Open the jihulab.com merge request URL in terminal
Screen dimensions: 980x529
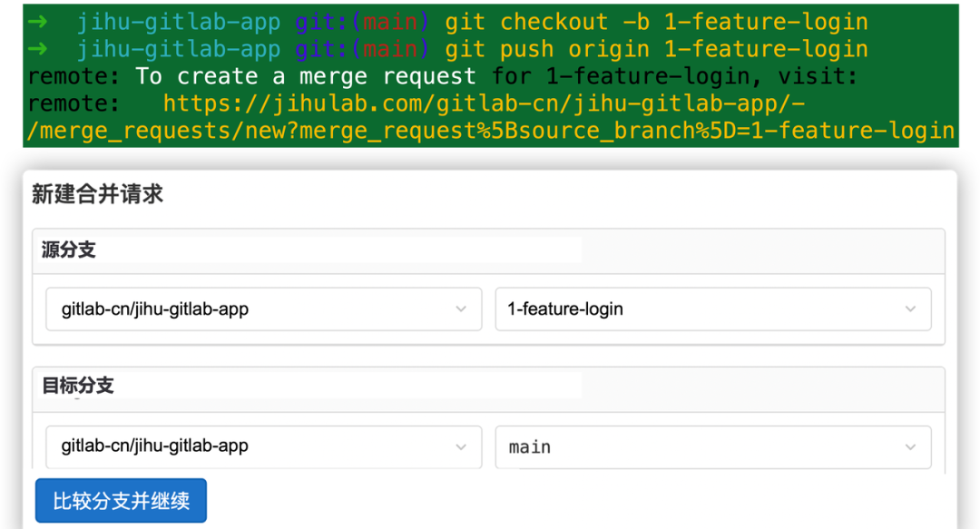[491, 117]
